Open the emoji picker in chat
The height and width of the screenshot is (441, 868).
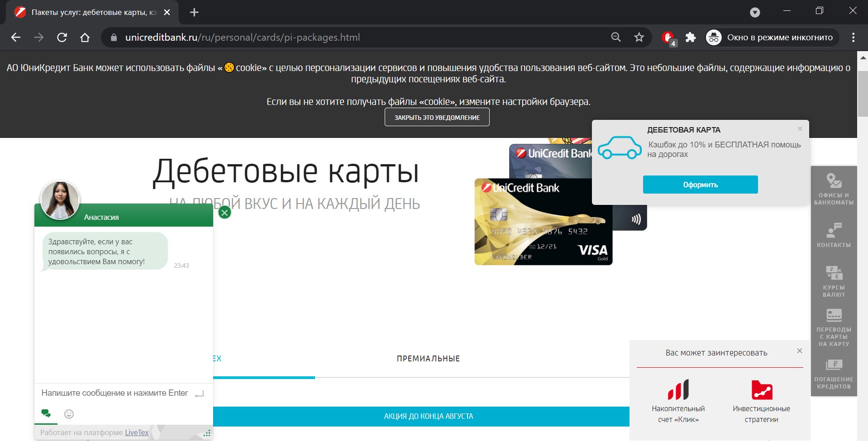pyautogui.click(x=69, y=413)
